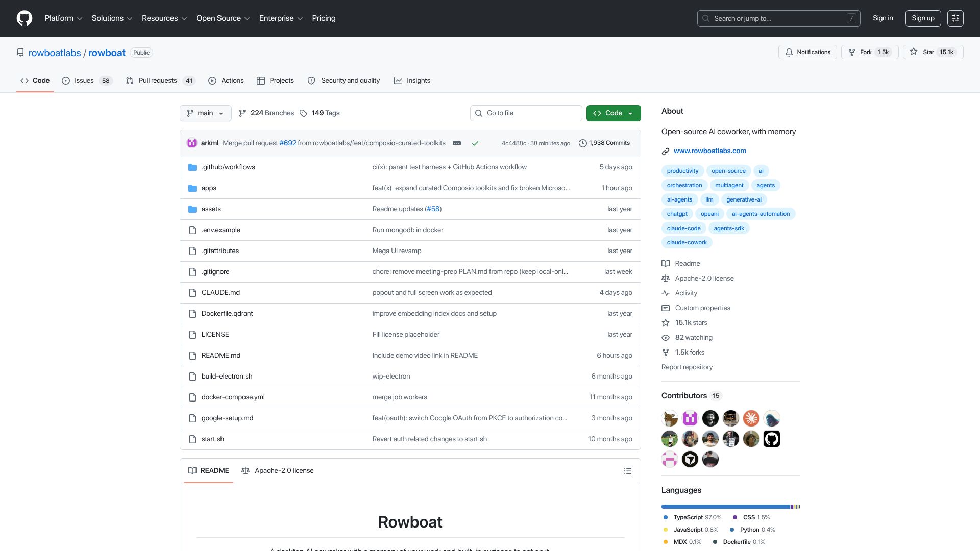Screen dimensions: 980x551
Task: Click the branch icon for 224 Branches
Action: coord(242,113)
